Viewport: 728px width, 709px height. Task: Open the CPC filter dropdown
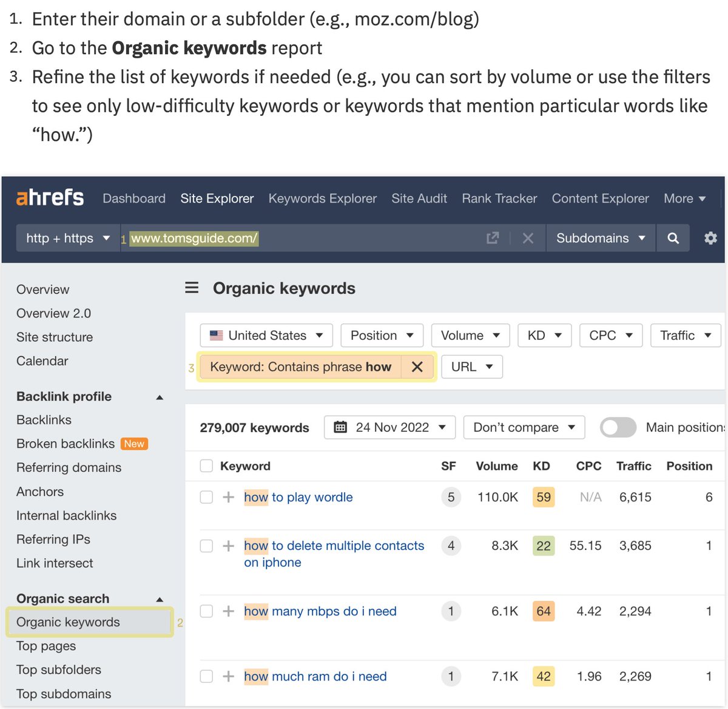pyautogui.click(x=611, y=335)
